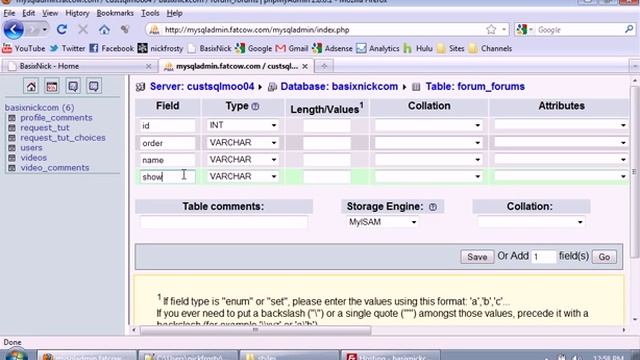Open the History menu

coord(77,13)
